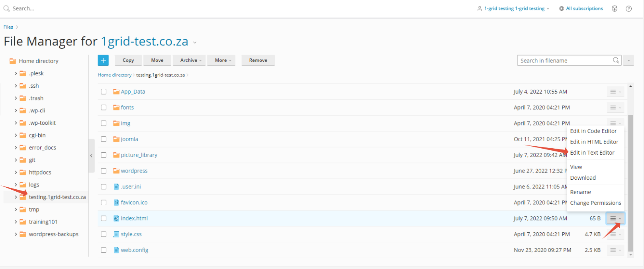The image size is (644, 269).
Task: Click the .user.ini file icon
Action: (x=116, y=187)
